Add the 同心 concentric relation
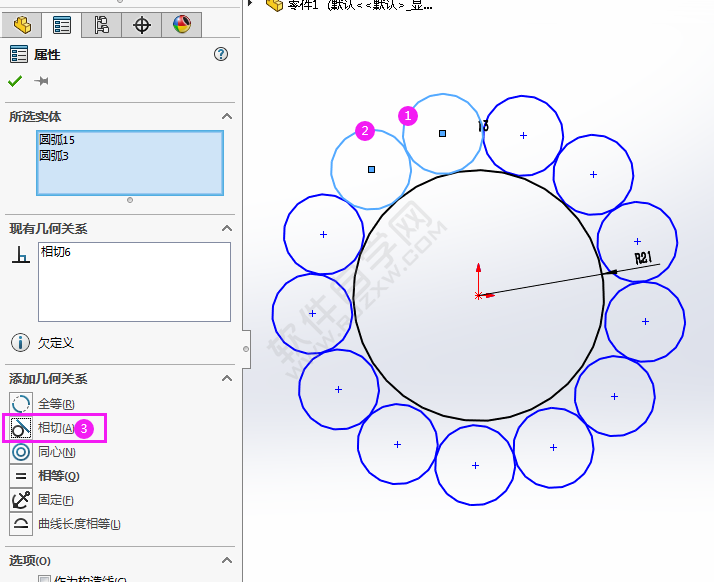The height and width of the screenshot is (582, 714). pyautogui.click(x=55, y=452)
